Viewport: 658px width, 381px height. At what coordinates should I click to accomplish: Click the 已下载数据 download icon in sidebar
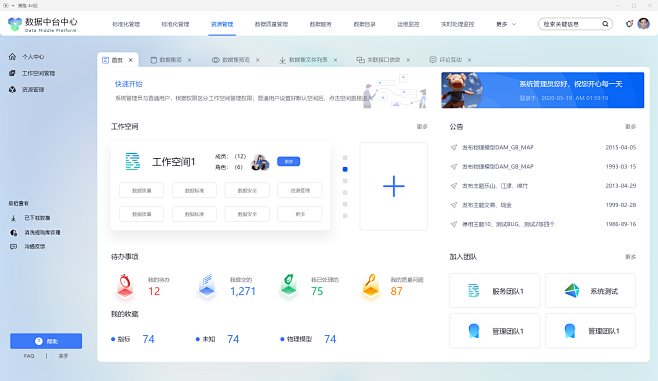tap(13, 218)
